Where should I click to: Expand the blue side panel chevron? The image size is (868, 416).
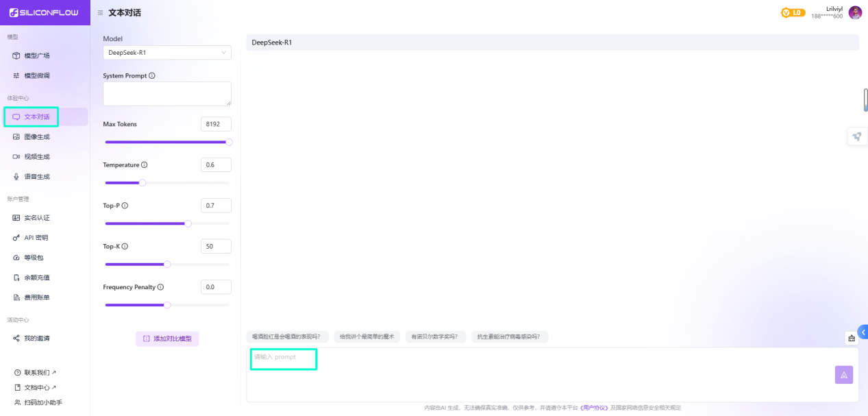(x=863, y=332)
